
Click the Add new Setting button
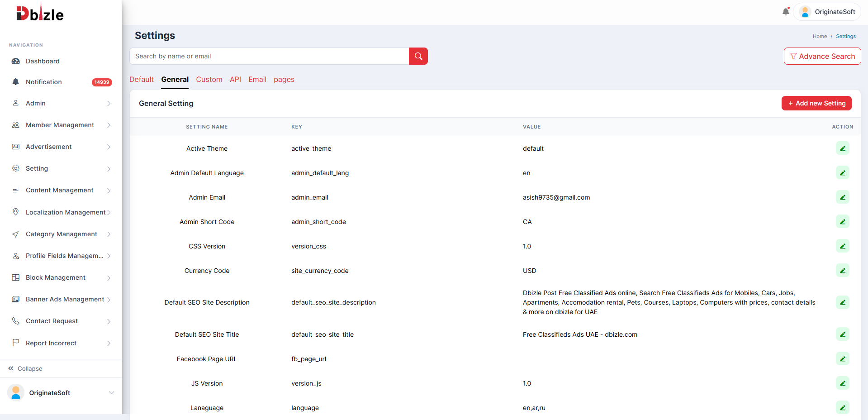coord(816,103)
